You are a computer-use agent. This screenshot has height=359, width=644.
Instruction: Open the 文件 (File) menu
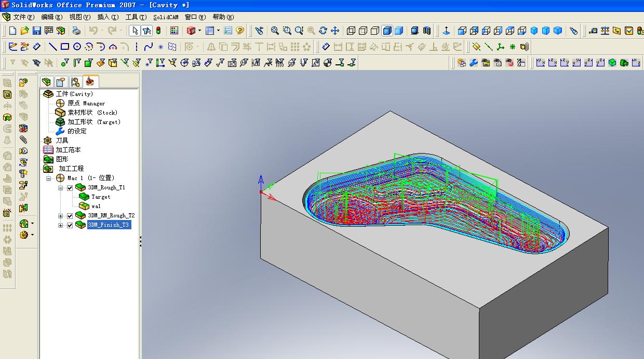click(x=23, y=17)
